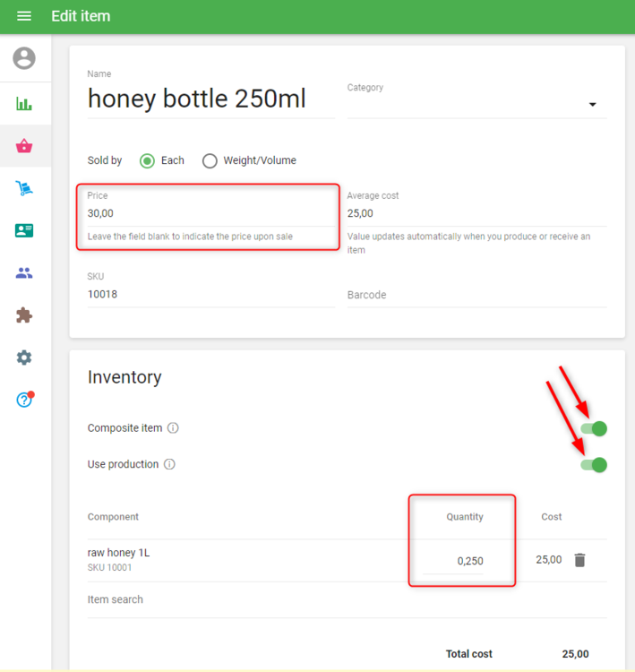Select Weight/Volume sold-by option
The height and width of the screenshot is (672, 635).
210,160
